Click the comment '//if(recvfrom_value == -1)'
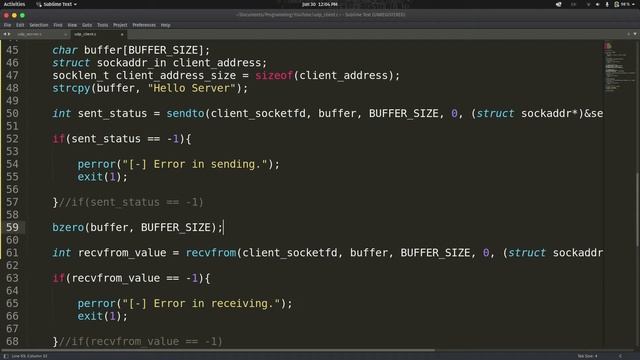This screenshot has height=360, width=640. 141,341
